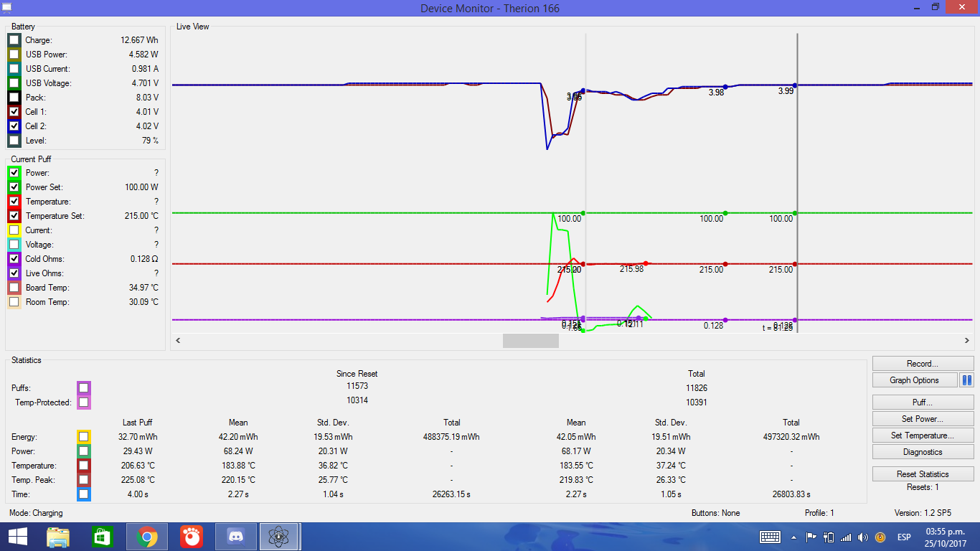Open the Set Temperature... dialog
The height and width of the screenshot is (551, 980).
click(923, 435)
